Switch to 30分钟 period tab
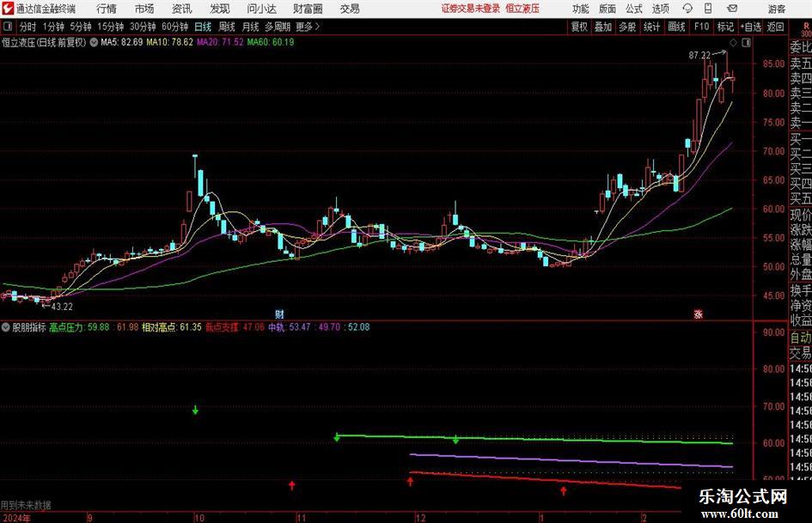This screenshot has height=523, width=812. coord(143,27)
